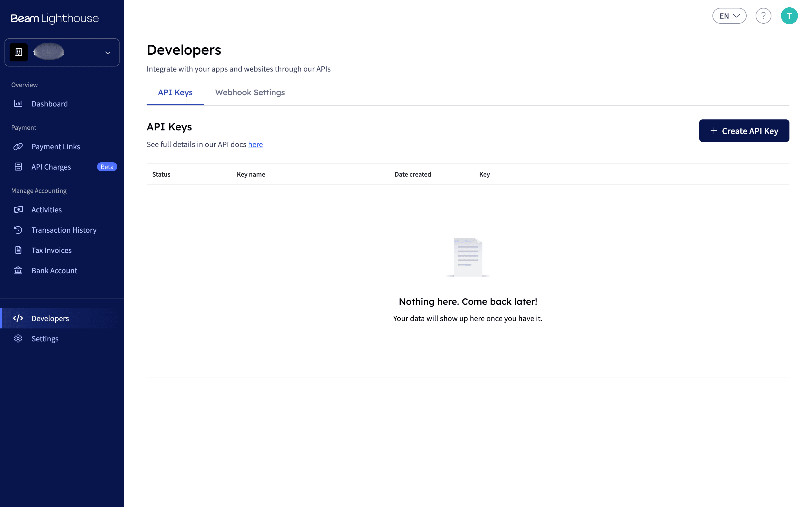Click the Transaction History clock icon
This screenshot has width=812, height=507.
click(x=18, y=230)
